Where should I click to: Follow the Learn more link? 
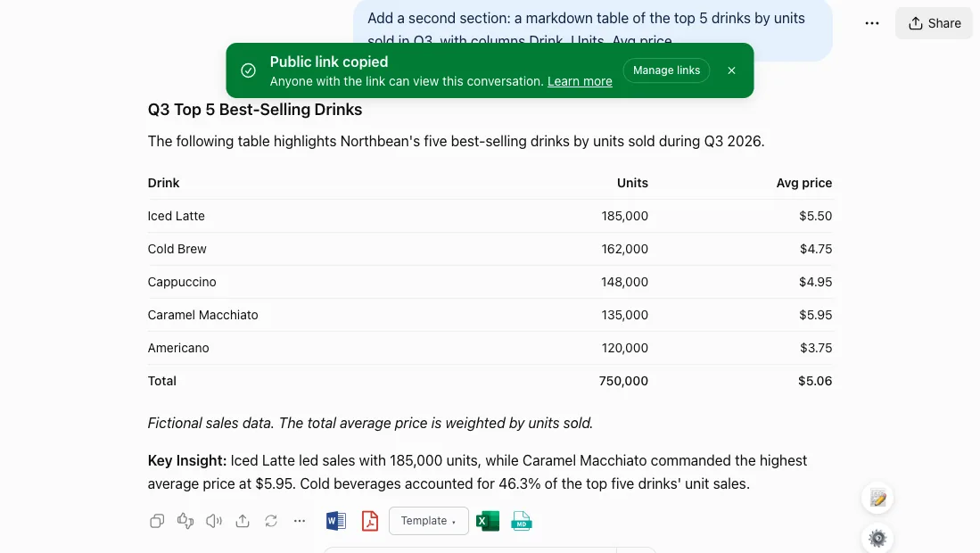580,82
